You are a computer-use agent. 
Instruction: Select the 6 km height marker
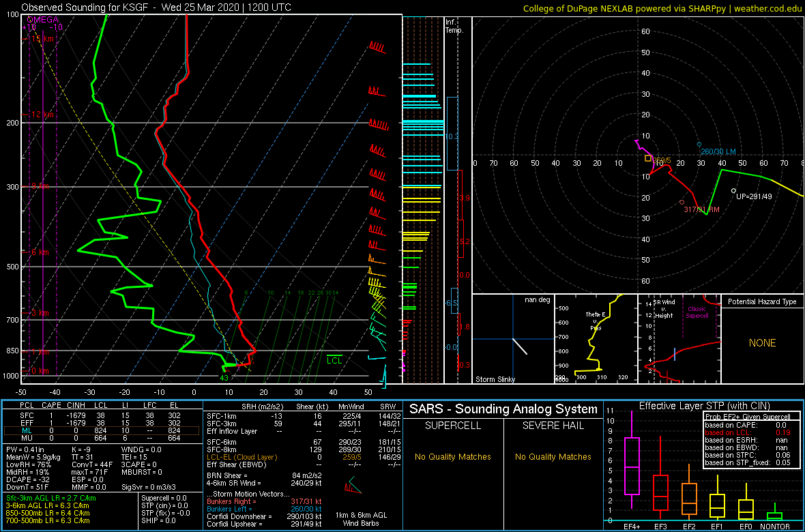pos(40,252)
